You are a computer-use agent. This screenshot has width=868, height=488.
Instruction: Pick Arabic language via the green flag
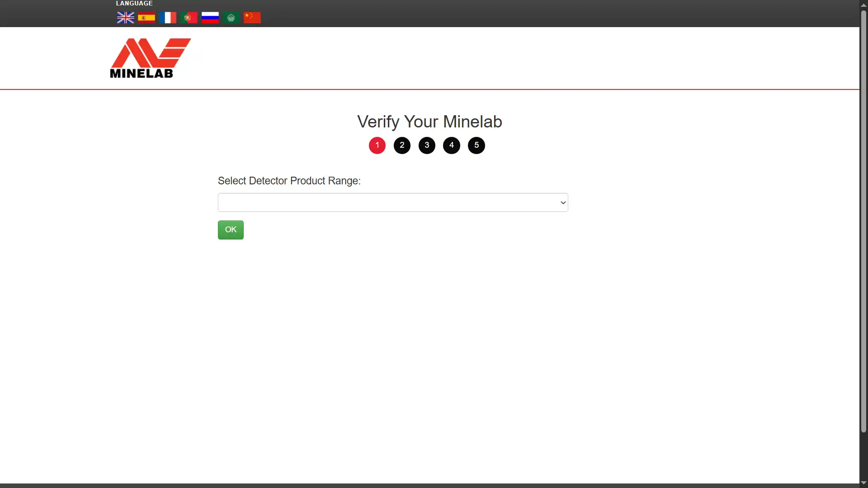(x=231, y=18)
